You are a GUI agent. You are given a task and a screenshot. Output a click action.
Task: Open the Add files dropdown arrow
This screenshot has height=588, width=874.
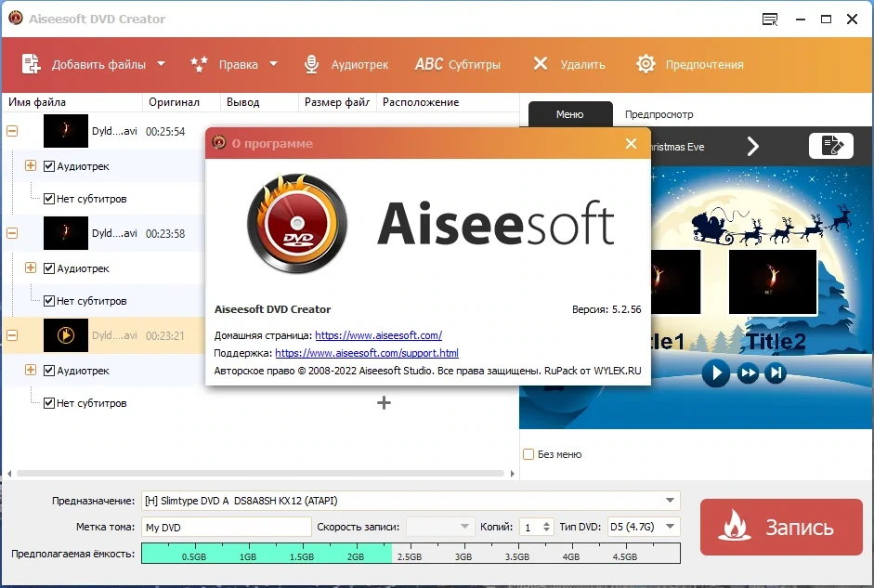[x=161, y=64]
